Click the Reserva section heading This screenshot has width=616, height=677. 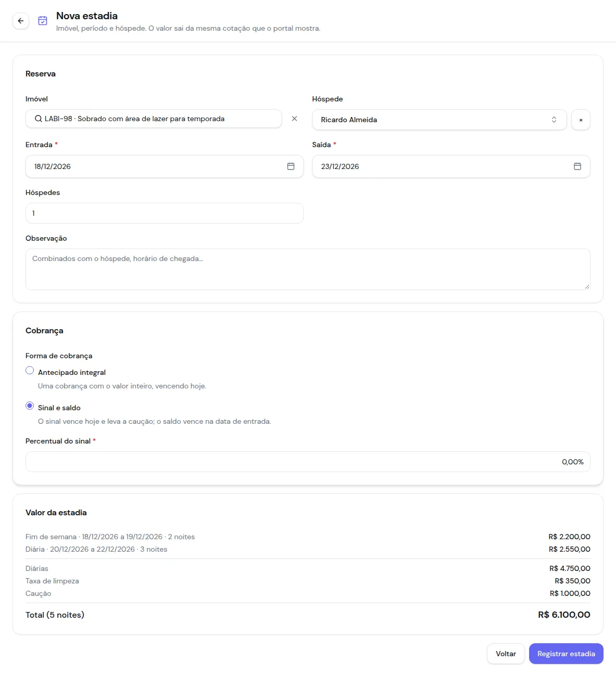(x=41, y=74)
